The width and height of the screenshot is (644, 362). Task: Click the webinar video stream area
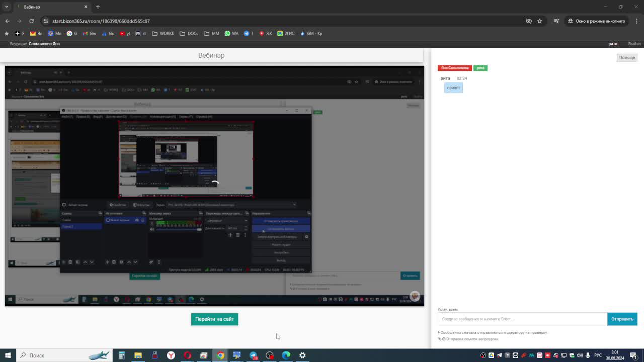[214, 186]
